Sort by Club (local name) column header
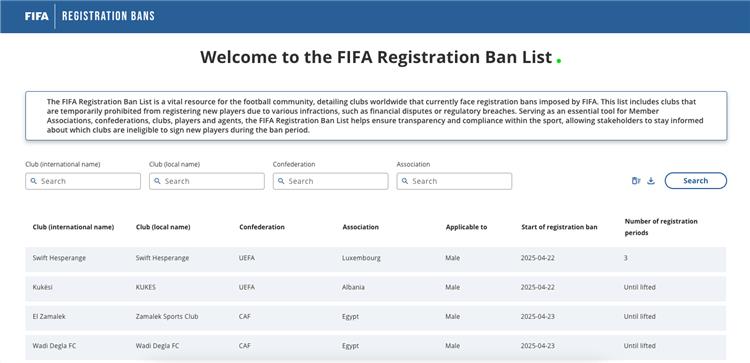Viewport: 750px width, 363px height. pos(163,227)
